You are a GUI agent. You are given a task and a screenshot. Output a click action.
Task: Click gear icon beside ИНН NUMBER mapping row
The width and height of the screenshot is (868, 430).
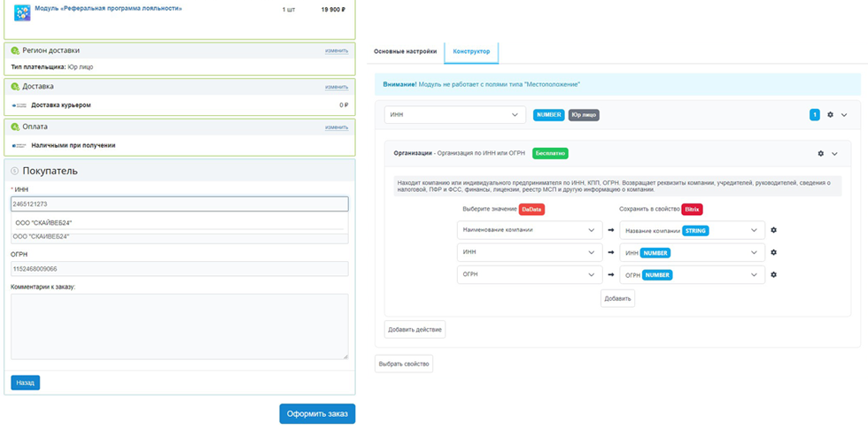click(773, 252)
